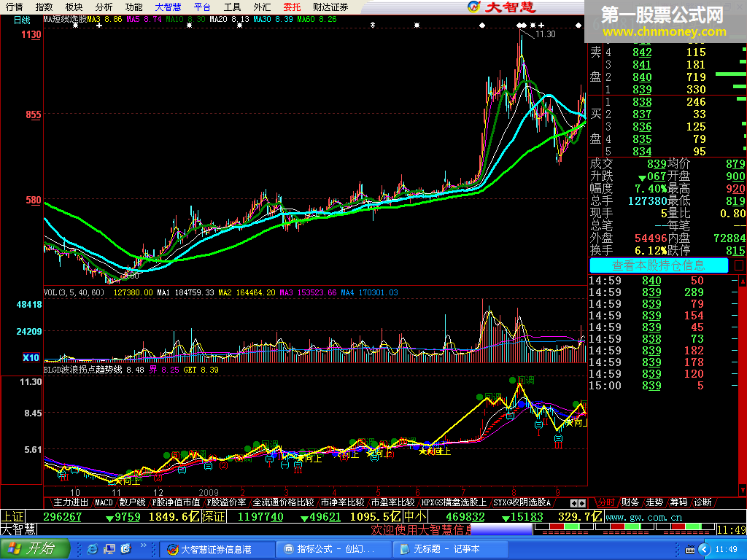This screenshot has width=747, height=560.
Task: Click the 中小 index label
Action: (x=415, y=517)
